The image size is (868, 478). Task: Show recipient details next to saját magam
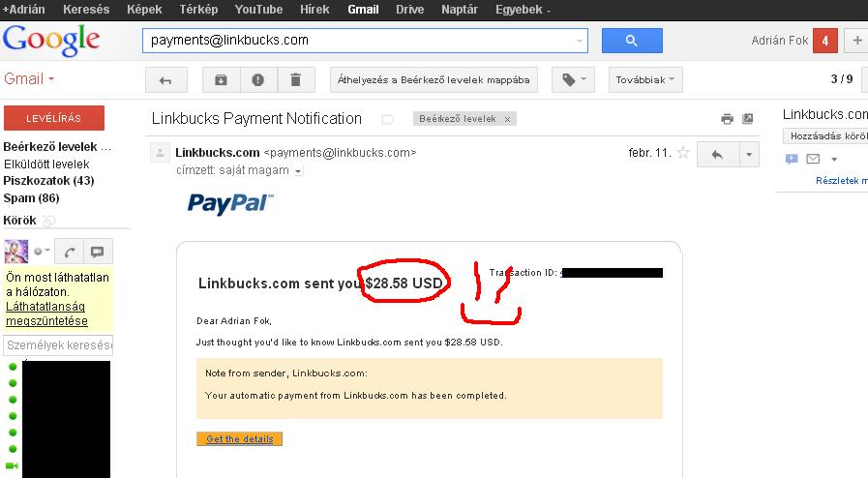pos(298,171)
